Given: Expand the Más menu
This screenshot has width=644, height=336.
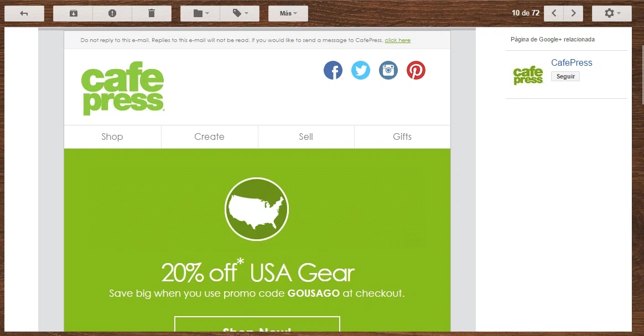Looking at the screenshot, I should (288, 13).
